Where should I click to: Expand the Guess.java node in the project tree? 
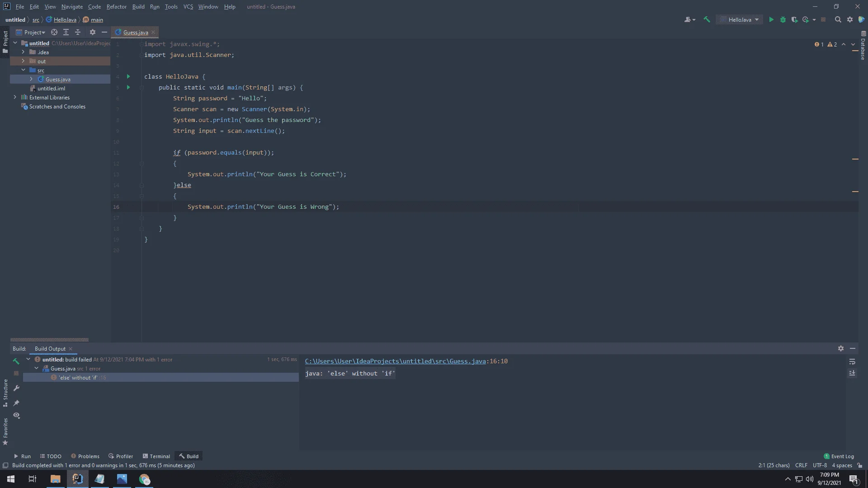tap(31, 79)
